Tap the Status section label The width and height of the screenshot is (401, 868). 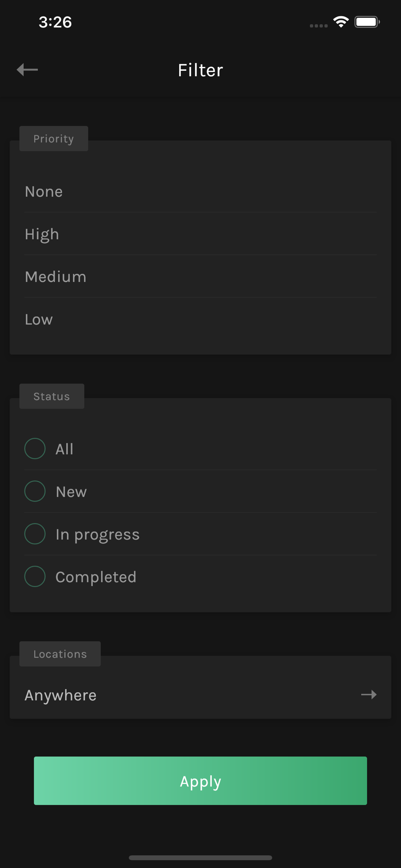point(52,396)
